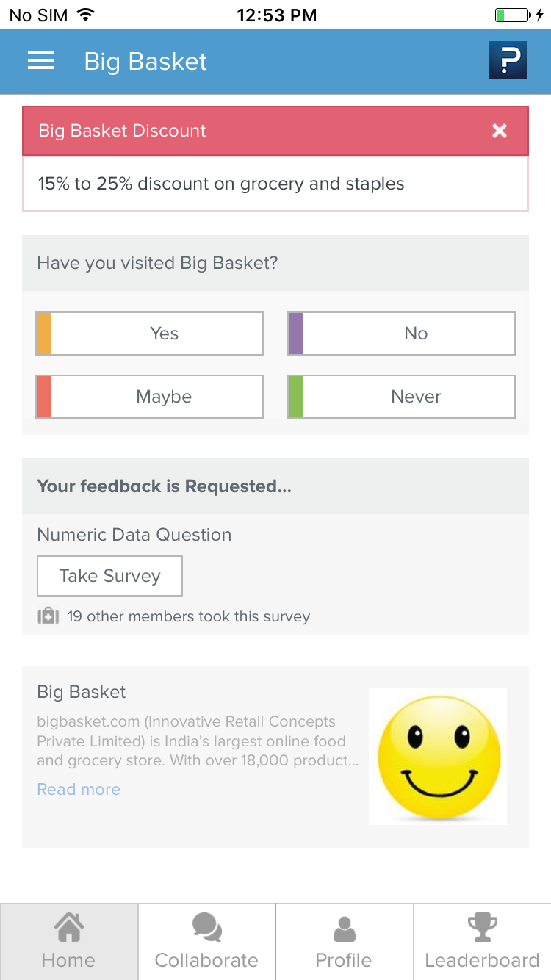Open the hamburger menu
The image size is (551, 980).
click(41, 61)
